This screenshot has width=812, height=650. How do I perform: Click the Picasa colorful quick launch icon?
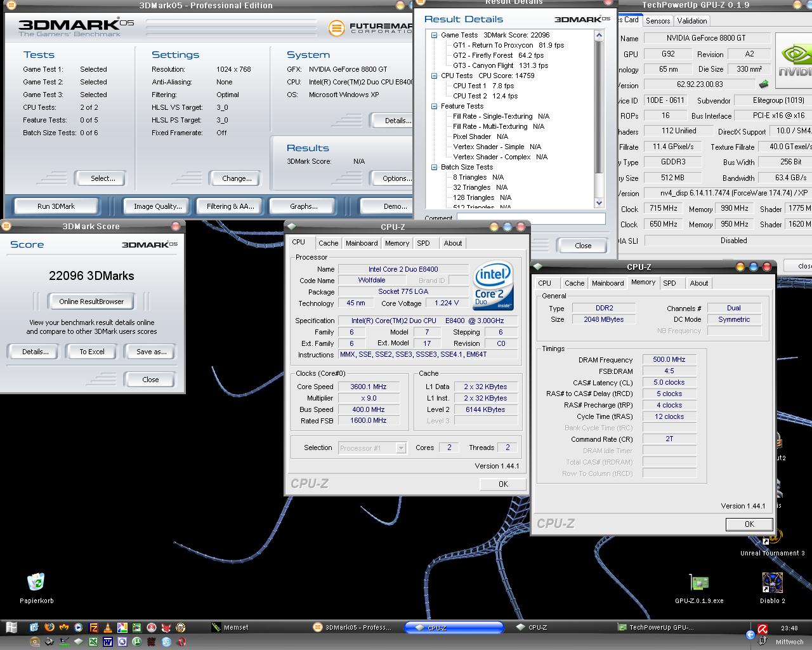(x=122, y=627)
